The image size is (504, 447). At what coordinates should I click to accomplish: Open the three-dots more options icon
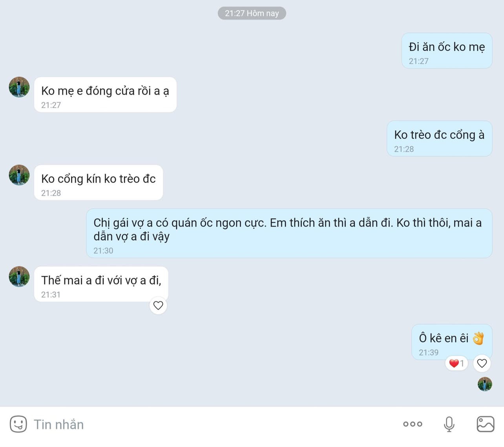pos(413,424)
